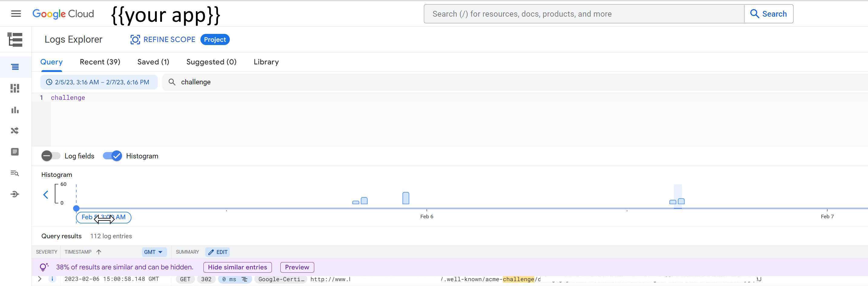Click the pencil icon beside EDIT
Viewport: 868px width, 286px height.
211,252
